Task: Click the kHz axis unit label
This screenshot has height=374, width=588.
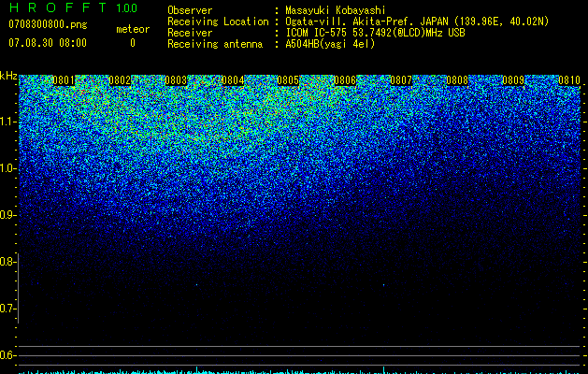Action: click(x=8, y=76)
